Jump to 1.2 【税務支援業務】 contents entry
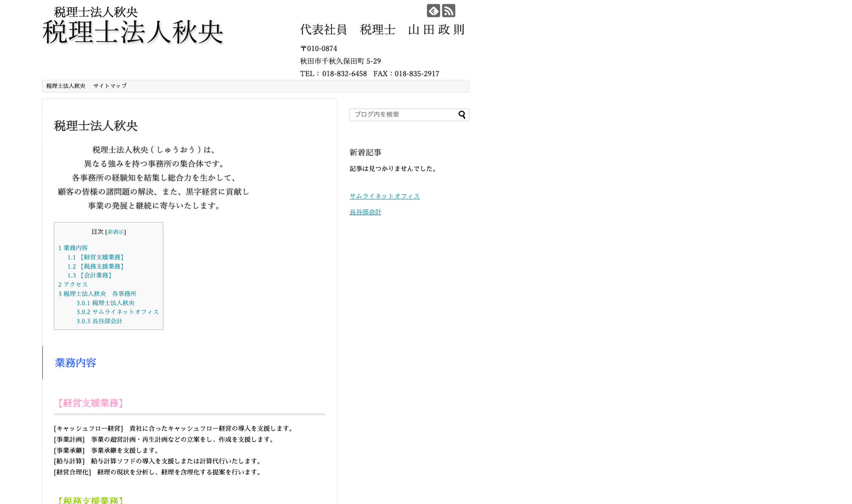This screenshot has height=504, width=852. click(x=95, y=266)
